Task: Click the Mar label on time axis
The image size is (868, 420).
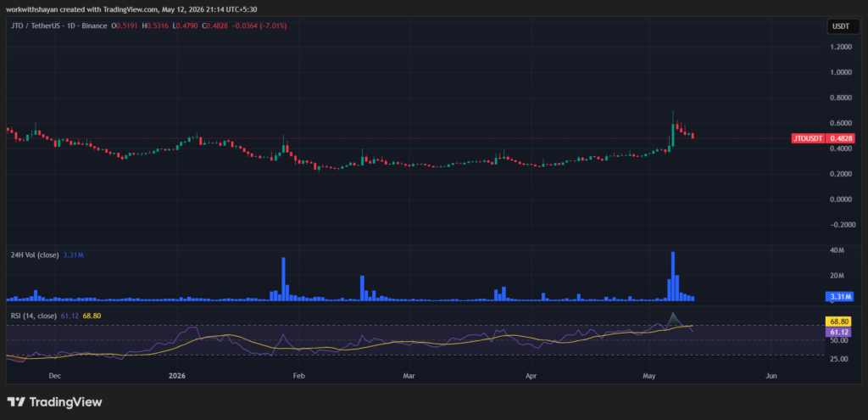Action: 409,376
